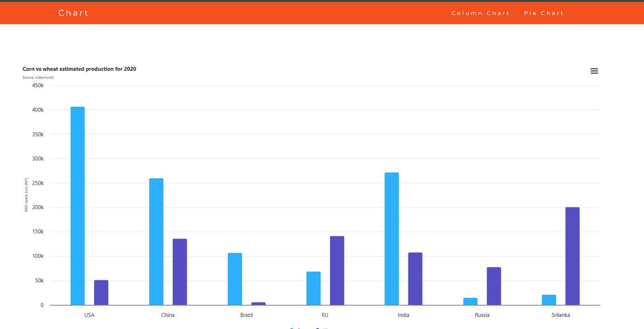Select the EU purple wheat bar
The image size is (644, 329).
pyautogui.click(x=337, y=271)
